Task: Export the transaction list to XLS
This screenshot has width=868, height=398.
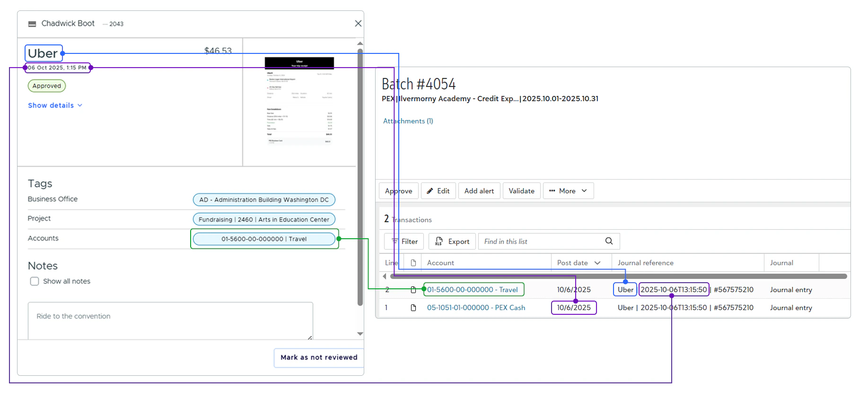Action: pyautogui.click(x=452, y=242)
